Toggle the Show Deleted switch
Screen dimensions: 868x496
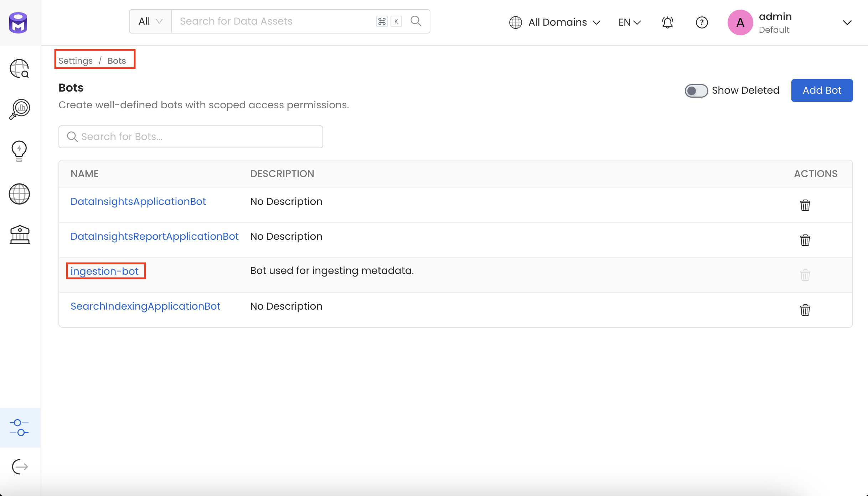coord(696,91)
